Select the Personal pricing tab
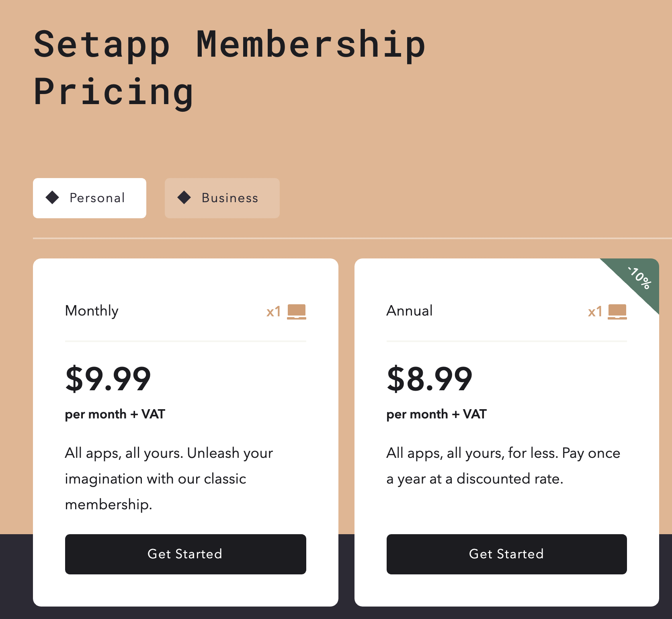The height and width of the screenshot is (619, 672). [x=90, y=198]
